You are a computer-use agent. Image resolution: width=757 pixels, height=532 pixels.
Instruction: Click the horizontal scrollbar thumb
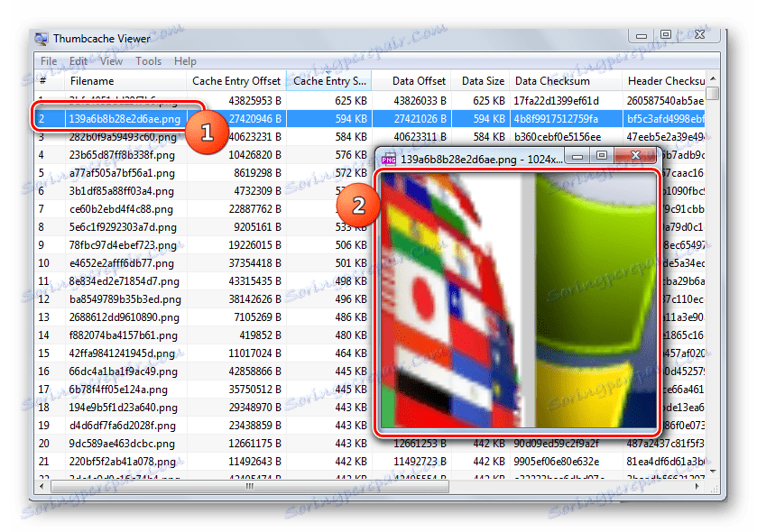250,486
